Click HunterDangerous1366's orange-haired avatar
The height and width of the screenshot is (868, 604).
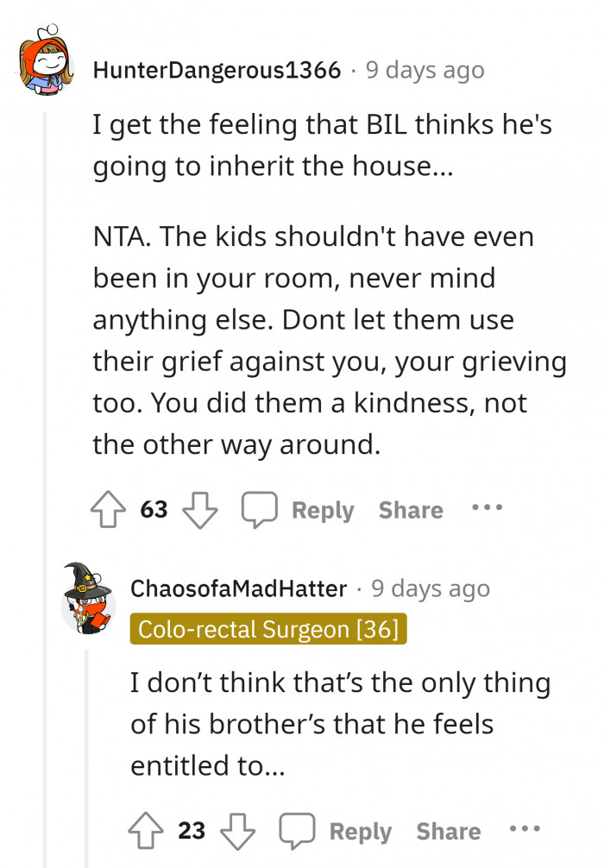[x=43, y=66]
